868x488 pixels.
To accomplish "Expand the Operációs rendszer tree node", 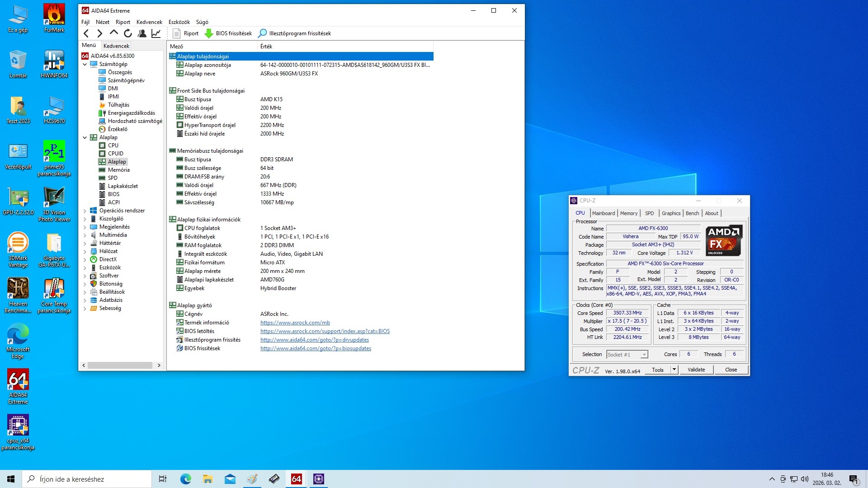I will pyautogui.click(x=85, y=211).
